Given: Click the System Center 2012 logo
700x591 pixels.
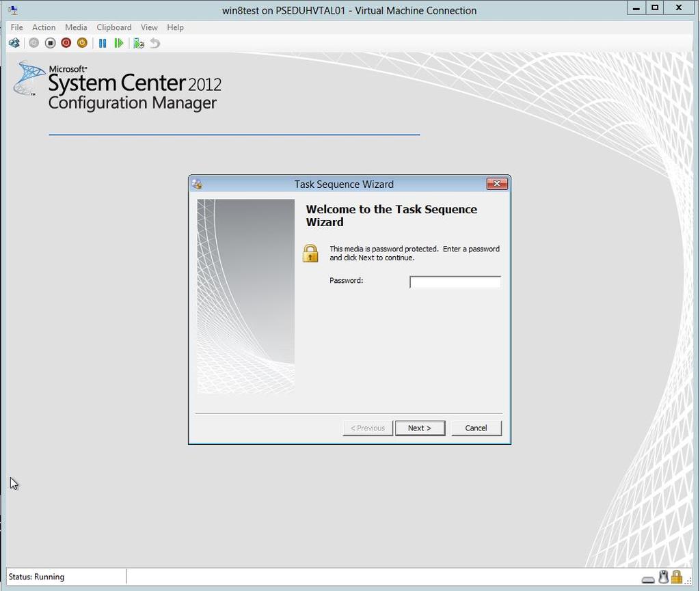Looking at the screenshot, I should click(x=118, y=85).
